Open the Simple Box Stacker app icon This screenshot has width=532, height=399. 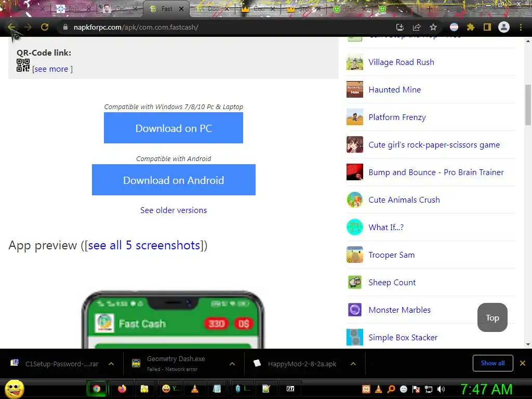(355, 337)
